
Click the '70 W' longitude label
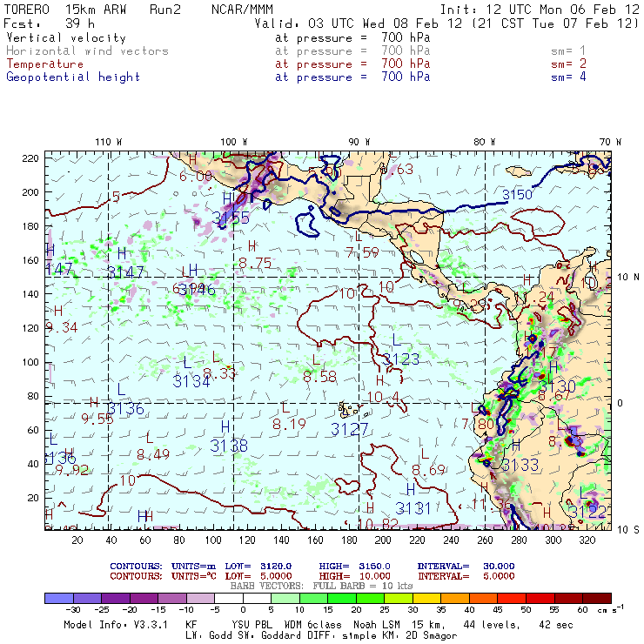pyautogui.click(x=610, y=142)
